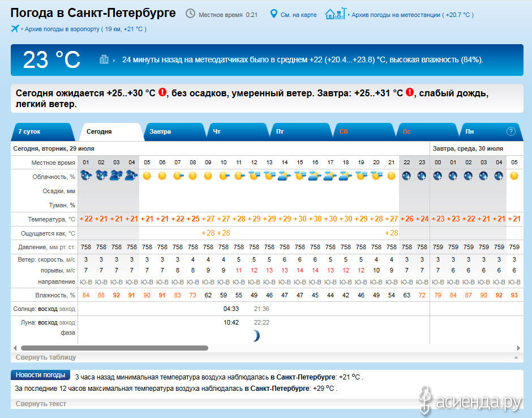Click the +25 temperature at hour 08
532x418 pixels.
pos(193,219)
